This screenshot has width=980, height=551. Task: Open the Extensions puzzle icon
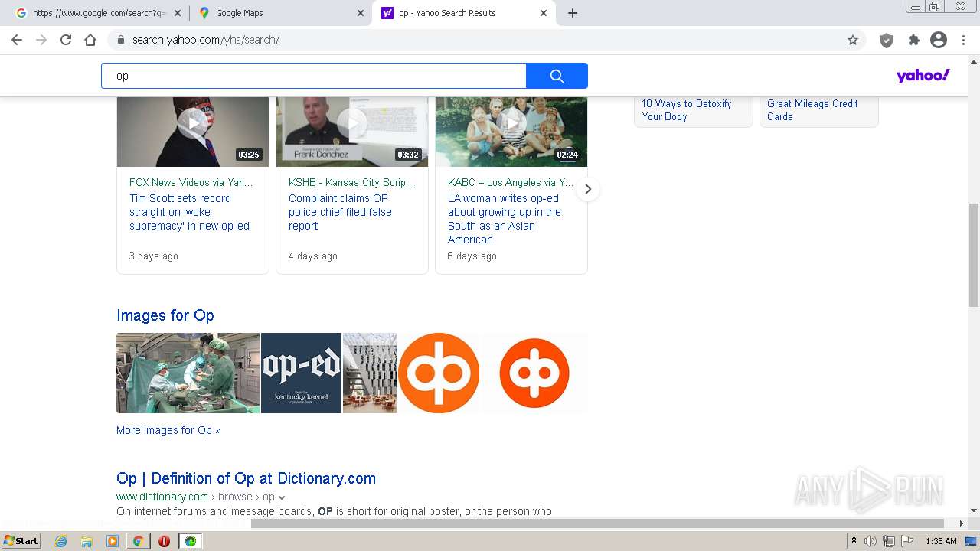point(913,40)
